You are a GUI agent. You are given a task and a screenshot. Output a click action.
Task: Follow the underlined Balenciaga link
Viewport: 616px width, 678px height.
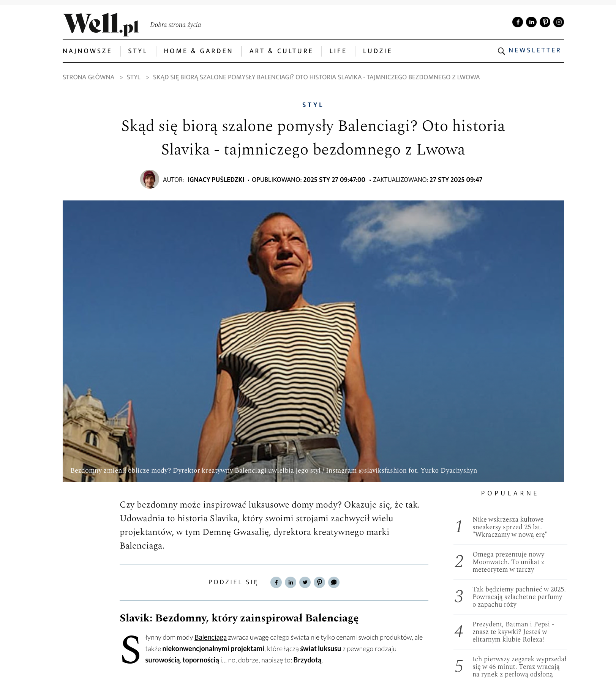(x=210, y=637)
